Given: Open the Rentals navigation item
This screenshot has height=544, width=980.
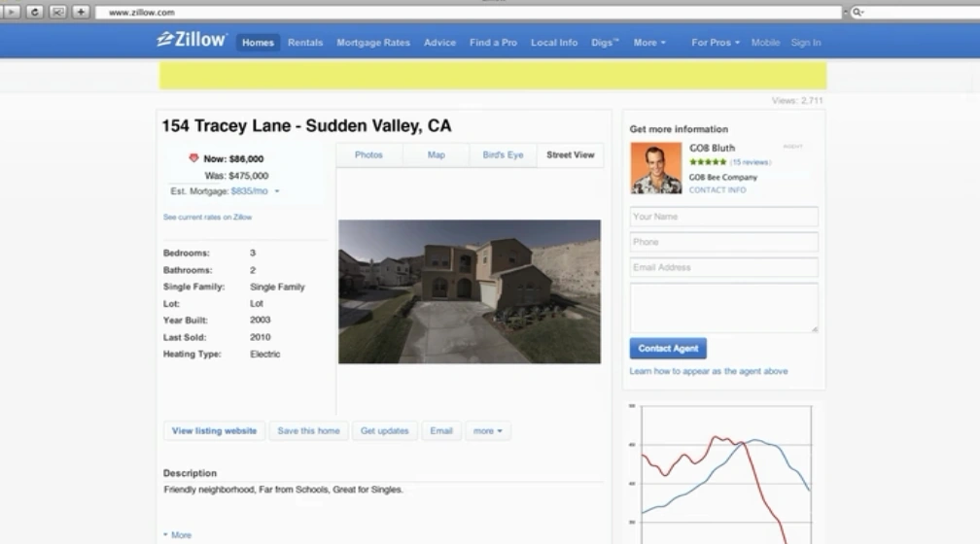Looking at the screenshot, I should [305, 43].
